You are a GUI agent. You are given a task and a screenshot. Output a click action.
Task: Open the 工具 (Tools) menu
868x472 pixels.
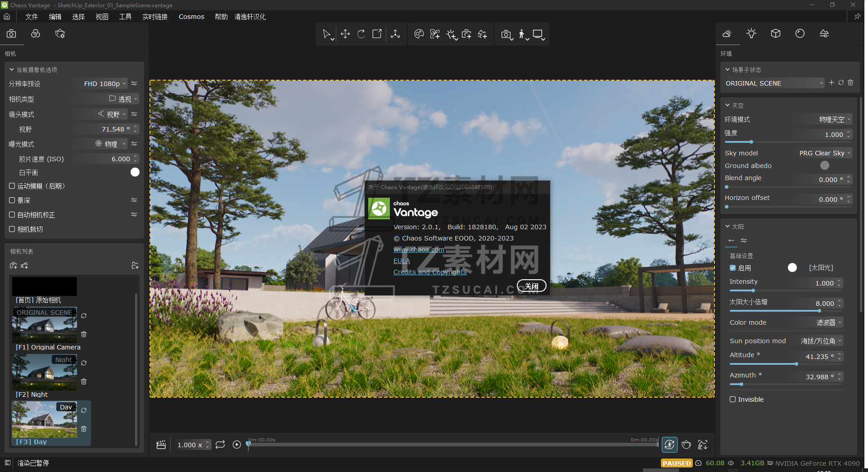[125, 17]
